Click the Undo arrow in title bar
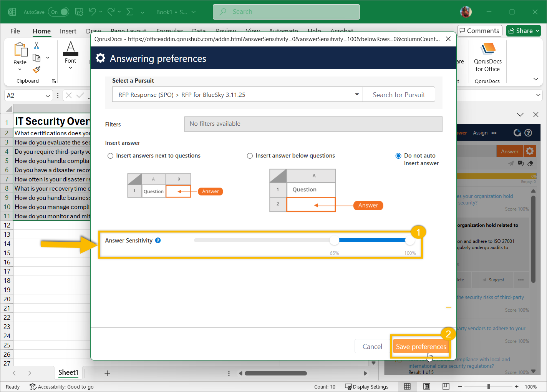Image resolution: width=547 pixels, height=392 pixels. click(92, 12)
